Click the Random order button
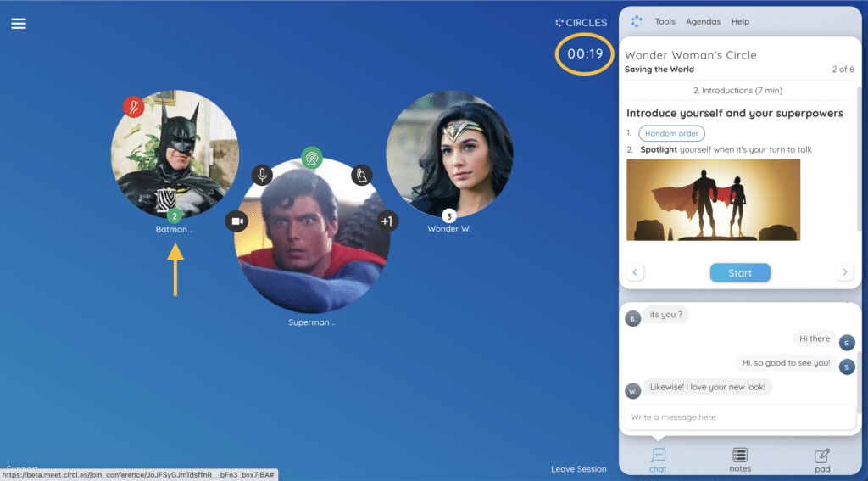This screenshot has width=868, height=481. coord(671,133)
